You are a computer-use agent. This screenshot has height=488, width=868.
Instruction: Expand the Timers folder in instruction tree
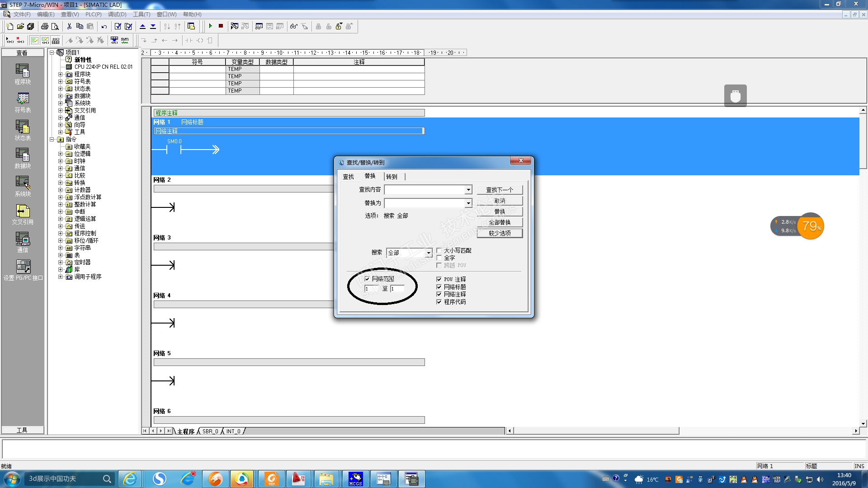60,262
